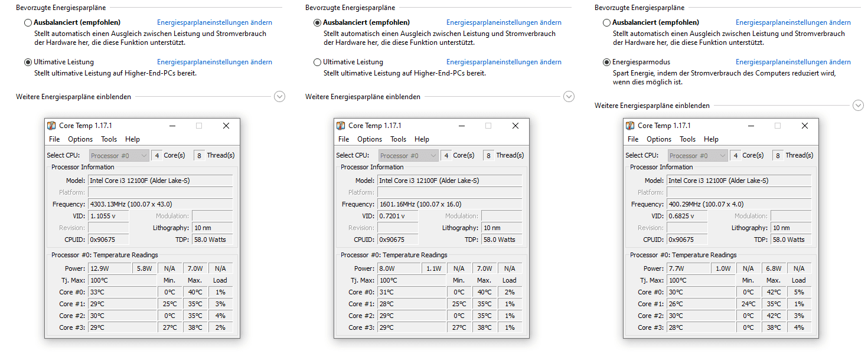Click the 1.1W power value
Screen dimensions: 868x354
[x=434, y=268]
